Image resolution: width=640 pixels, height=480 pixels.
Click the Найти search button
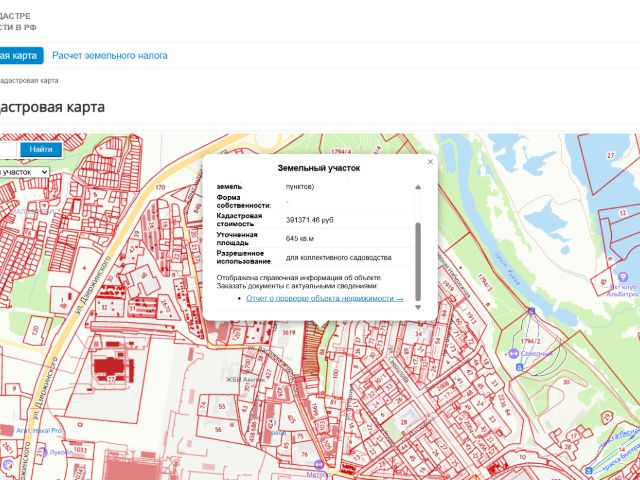[41, 150]
